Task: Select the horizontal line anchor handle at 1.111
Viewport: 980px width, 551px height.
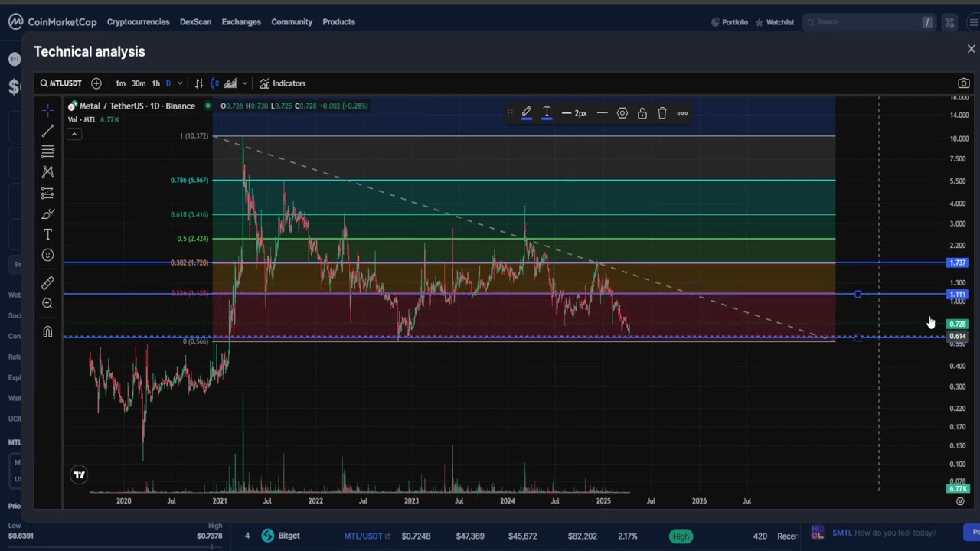Action: click(x=857, y=294)
